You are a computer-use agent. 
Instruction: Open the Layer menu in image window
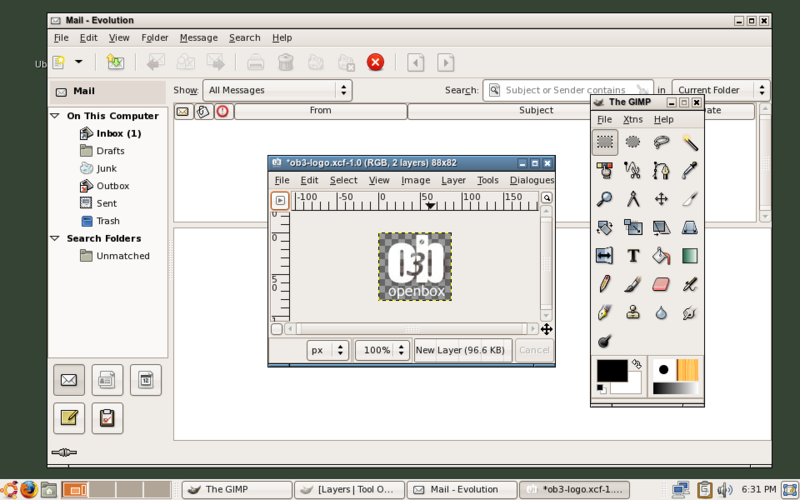453,180
